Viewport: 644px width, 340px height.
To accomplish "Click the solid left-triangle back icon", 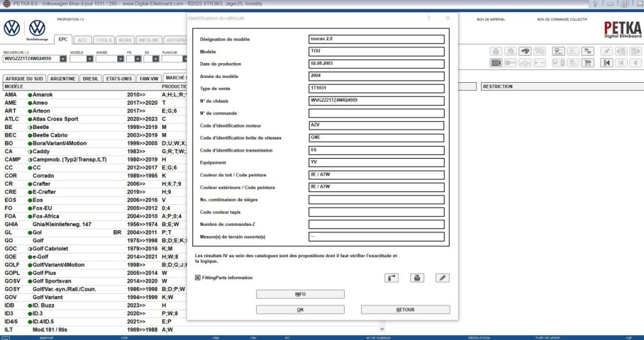I will [635, 63].
